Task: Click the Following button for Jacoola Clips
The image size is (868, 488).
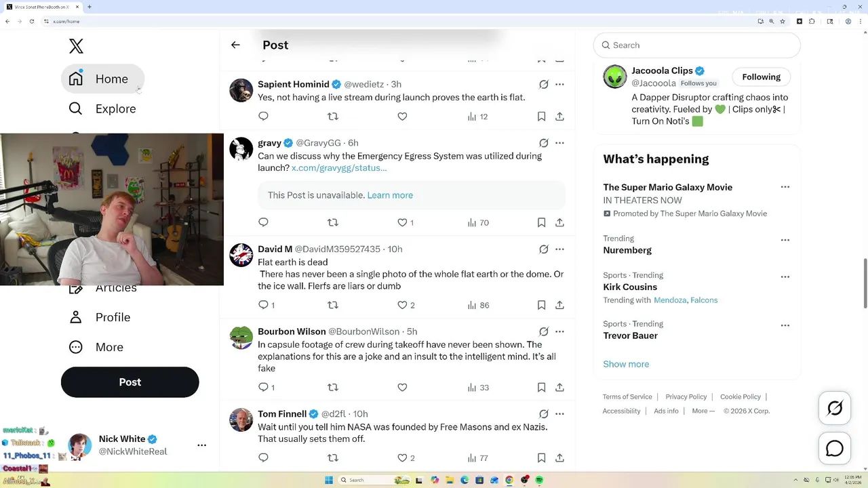Action: pyautogui.click(x=761, y=77)
